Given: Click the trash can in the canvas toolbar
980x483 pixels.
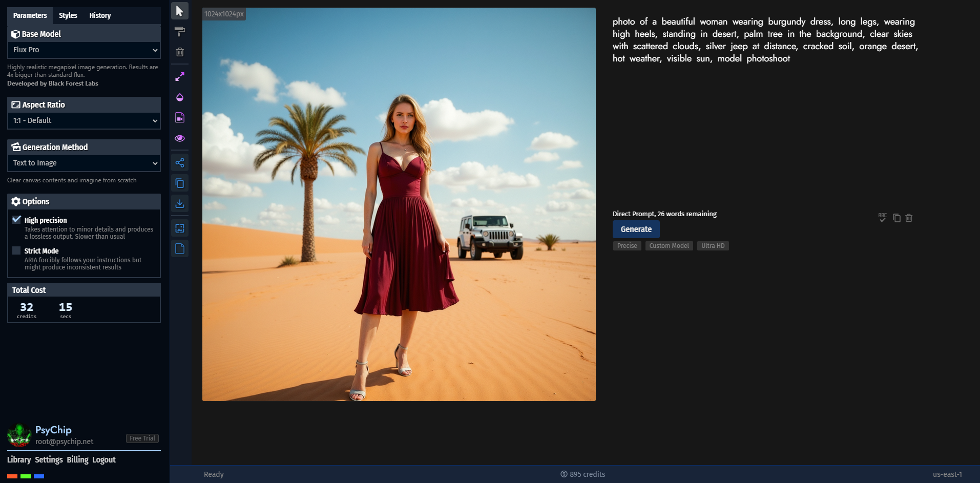Looking at the screenshot, I should (x=180, y=52).
